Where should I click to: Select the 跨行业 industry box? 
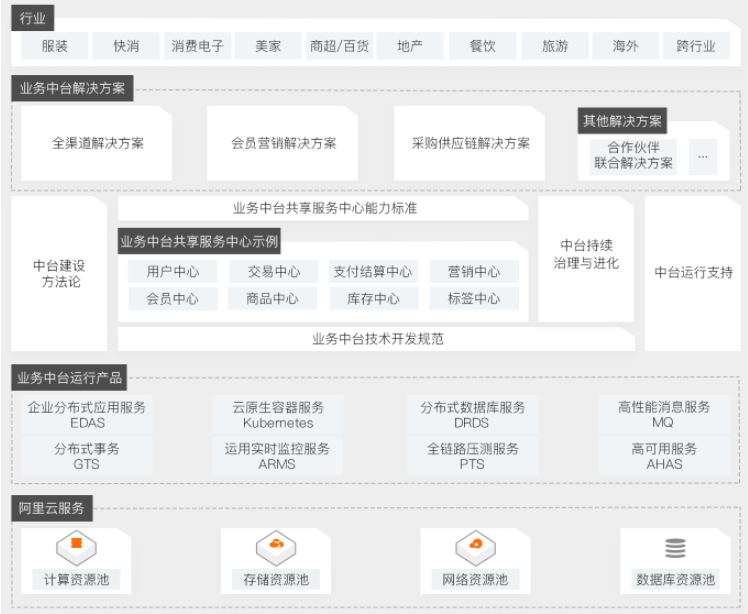point(696,46)
